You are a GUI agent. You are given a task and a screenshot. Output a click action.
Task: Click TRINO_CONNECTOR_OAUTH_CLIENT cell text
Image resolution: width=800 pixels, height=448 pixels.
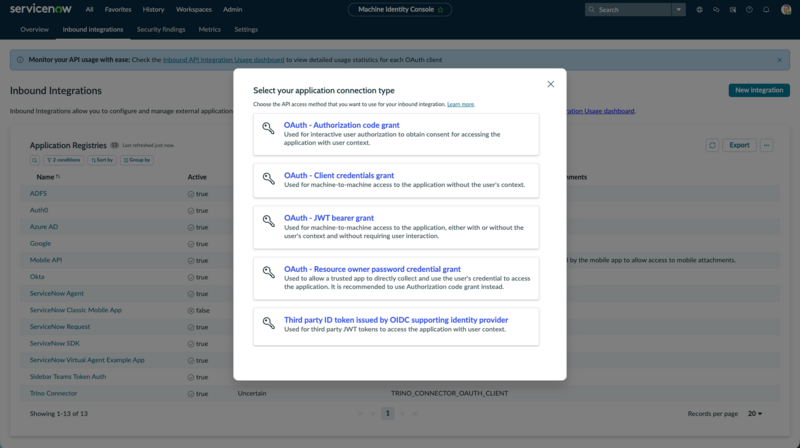[449, 393]
